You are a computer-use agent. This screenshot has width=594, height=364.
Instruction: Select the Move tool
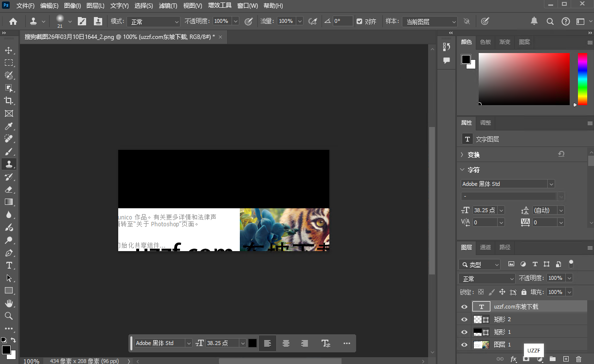(9, 50)
